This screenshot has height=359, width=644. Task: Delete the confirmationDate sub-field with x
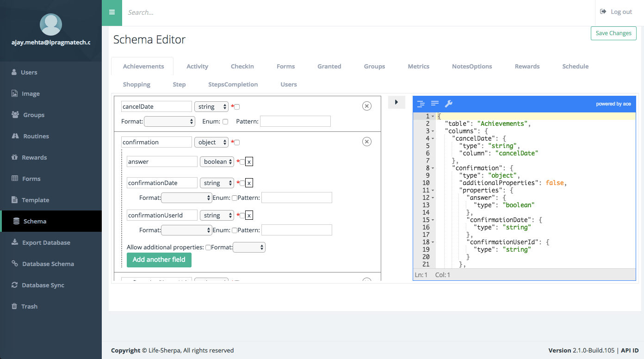pos(249,183)
